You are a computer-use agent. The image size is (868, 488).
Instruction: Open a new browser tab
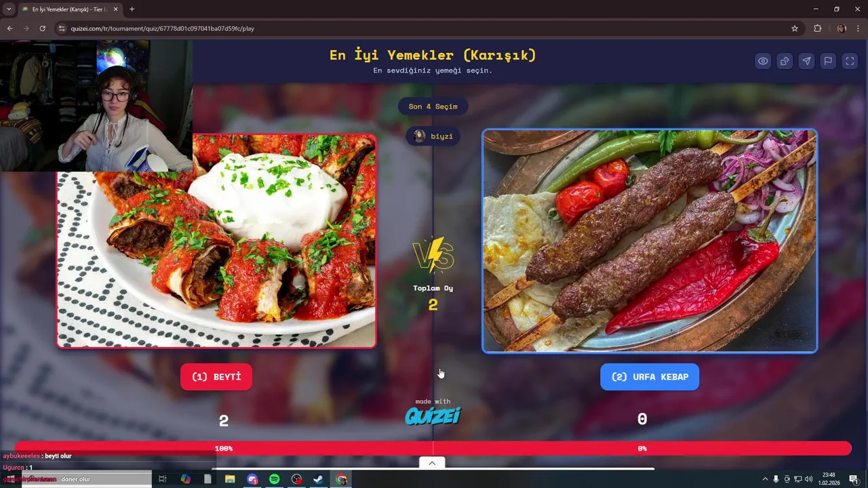(x=132, y=9)
